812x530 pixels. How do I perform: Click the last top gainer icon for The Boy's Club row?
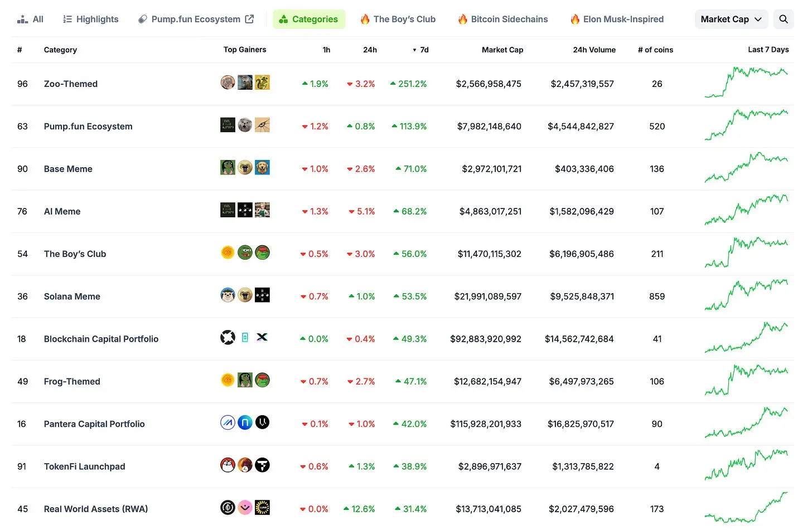[x=262, y=252]
